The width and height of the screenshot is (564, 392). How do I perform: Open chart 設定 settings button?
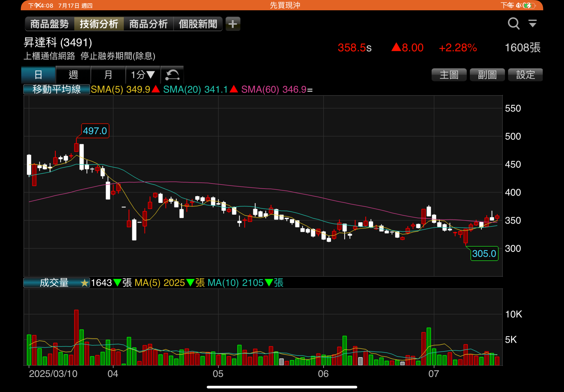525,75
